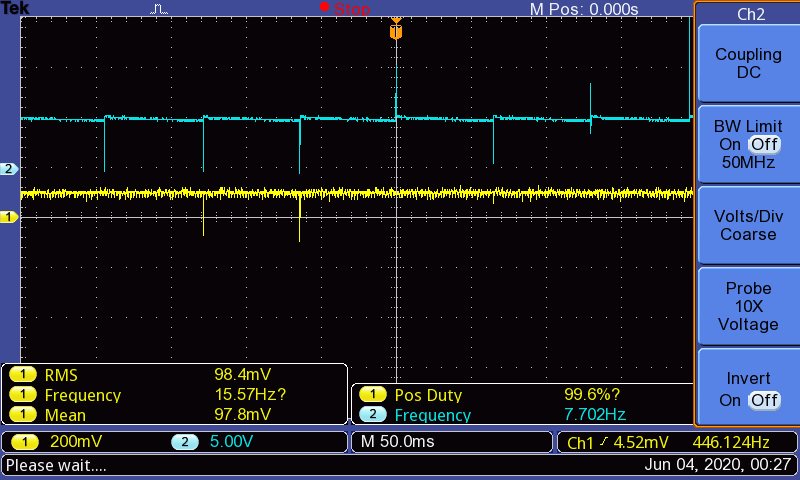
Task: Select Volts/Div Coarse option
Action: [748, 225]
